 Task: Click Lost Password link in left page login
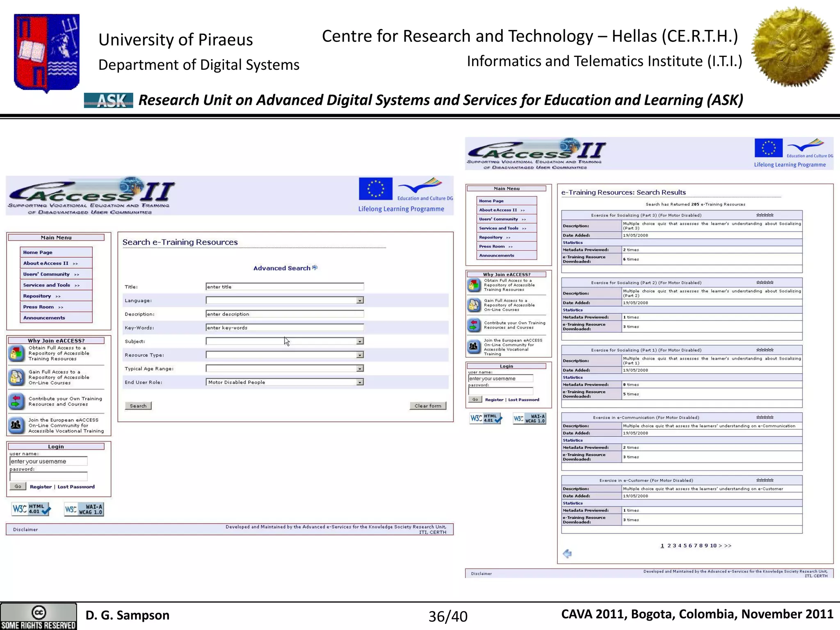tap(76, 487)
